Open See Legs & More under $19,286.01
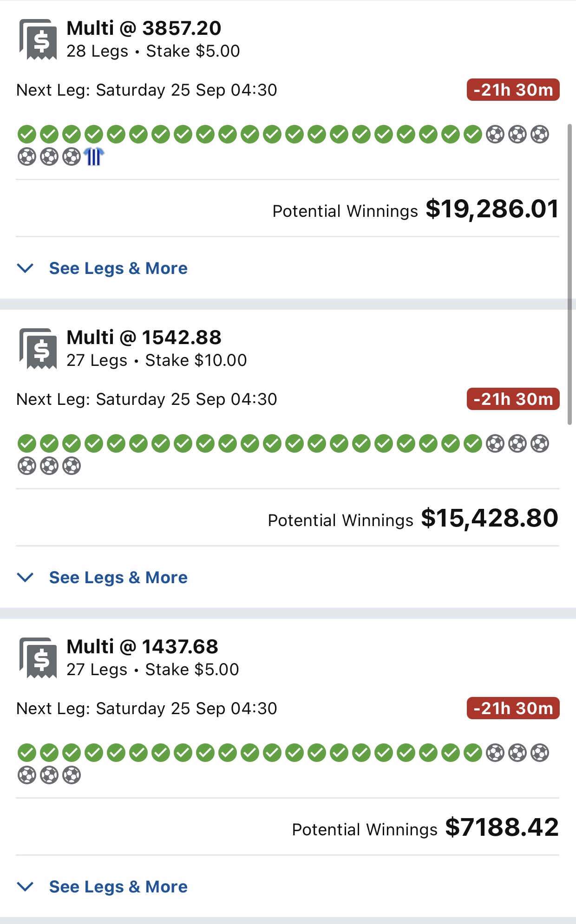 point(118,268)
